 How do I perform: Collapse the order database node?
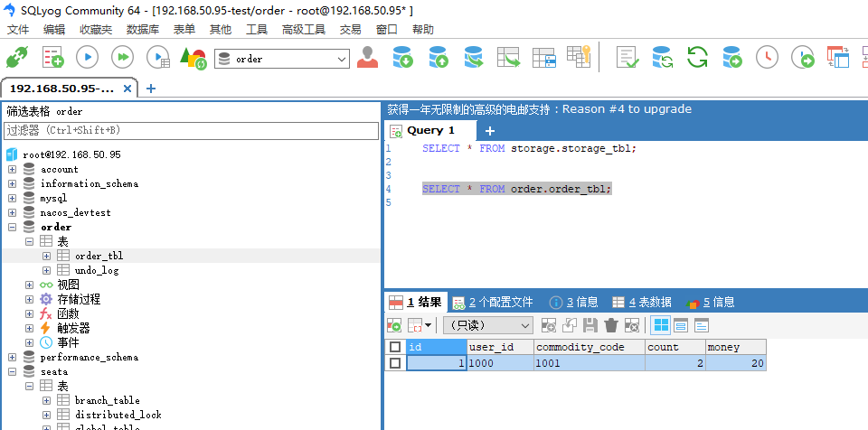pos(12,227)
